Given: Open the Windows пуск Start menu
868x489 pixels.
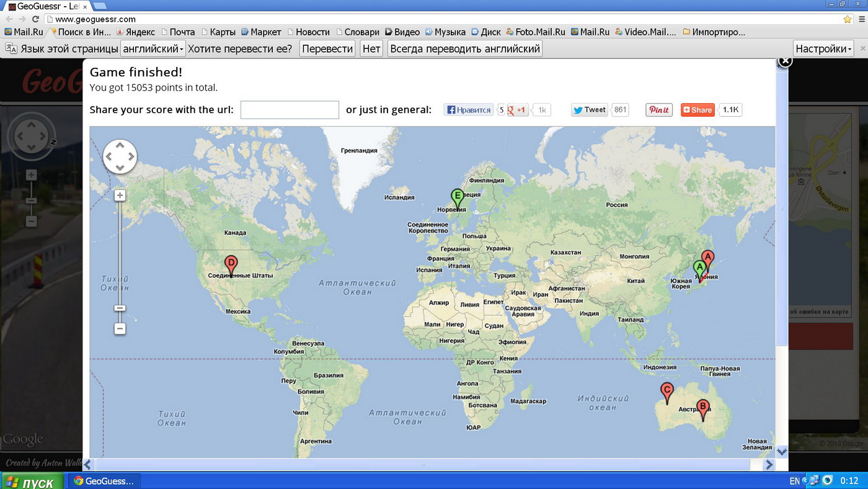Looking at the screenshot, I should coord(32,481).
